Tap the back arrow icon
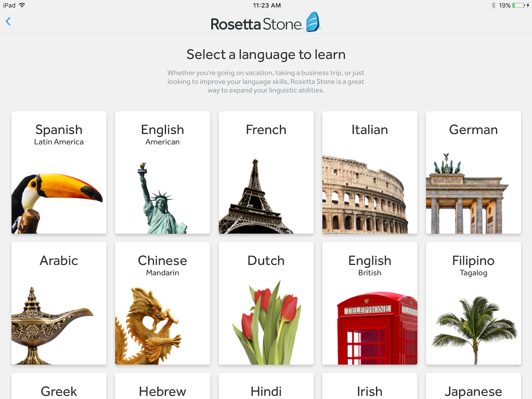The height and width of the screenshot is (399, 532). [8, 22]
